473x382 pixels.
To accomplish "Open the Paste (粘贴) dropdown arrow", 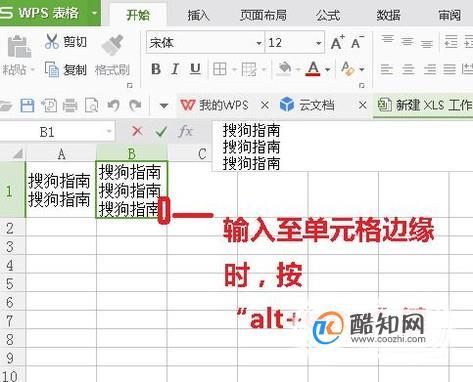I will point(33,70).
